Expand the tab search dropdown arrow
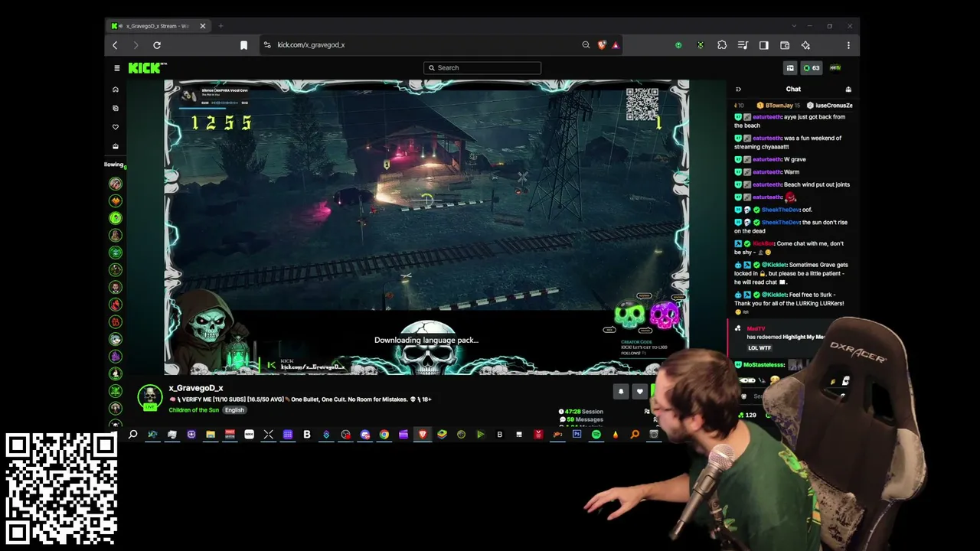 click(794, 26)
